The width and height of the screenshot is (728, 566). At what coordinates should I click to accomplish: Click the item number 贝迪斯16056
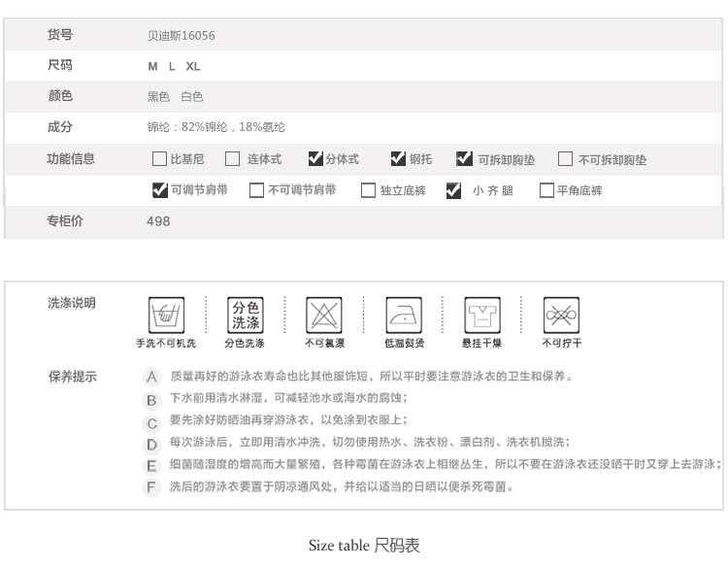[x=182, y=36]
